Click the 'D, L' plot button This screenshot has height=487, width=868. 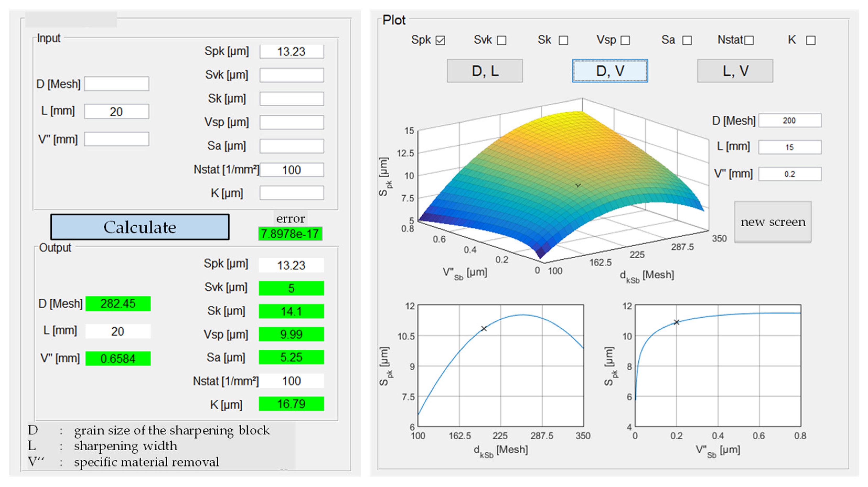tap(485, 71)
